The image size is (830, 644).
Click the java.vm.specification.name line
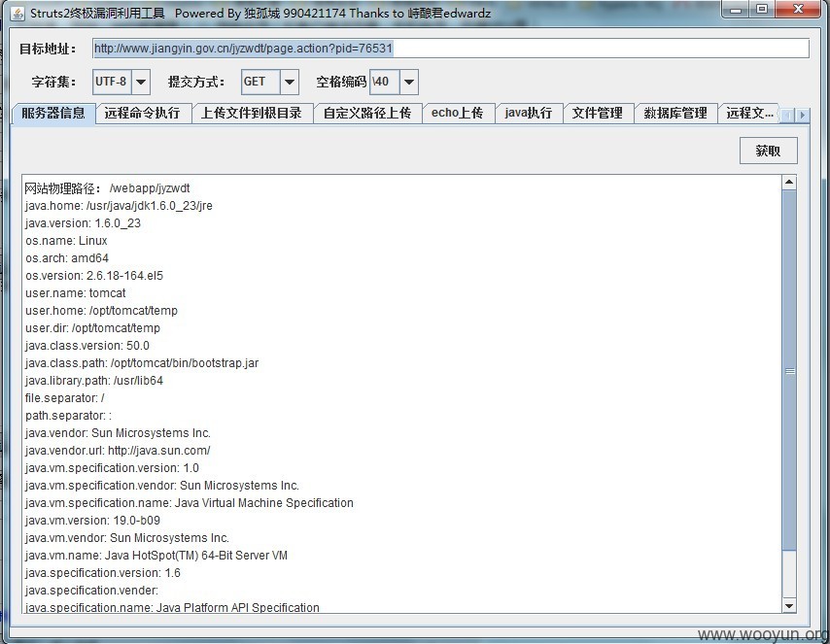point(190,503)
